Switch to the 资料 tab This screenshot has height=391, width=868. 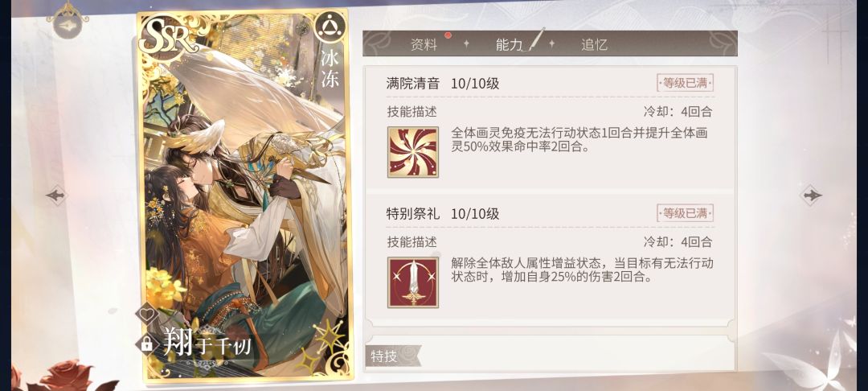424,45
